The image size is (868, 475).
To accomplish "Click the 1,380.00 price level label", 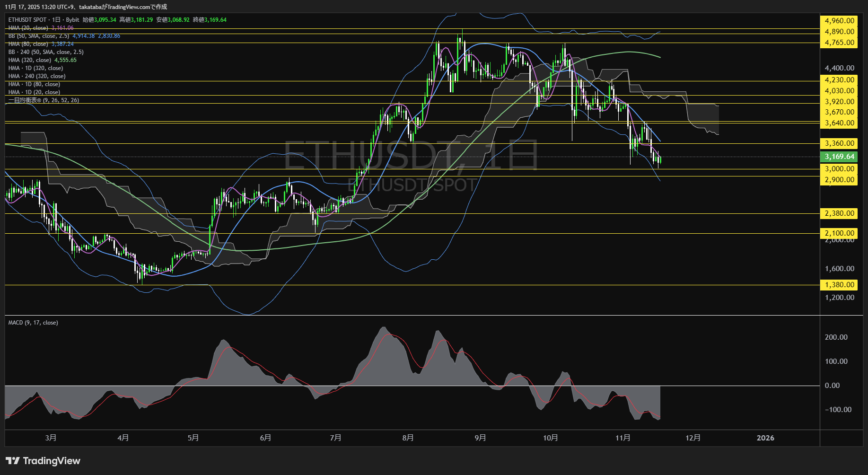I will pyautogui.click(x=839, y=285).
